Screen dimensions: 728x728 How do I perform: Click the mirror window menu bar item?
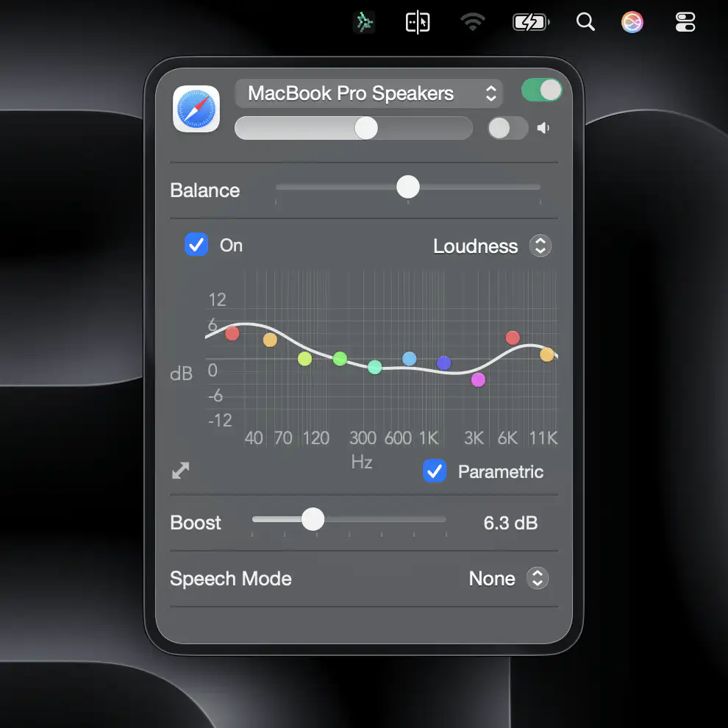click(x=418, y=22)
